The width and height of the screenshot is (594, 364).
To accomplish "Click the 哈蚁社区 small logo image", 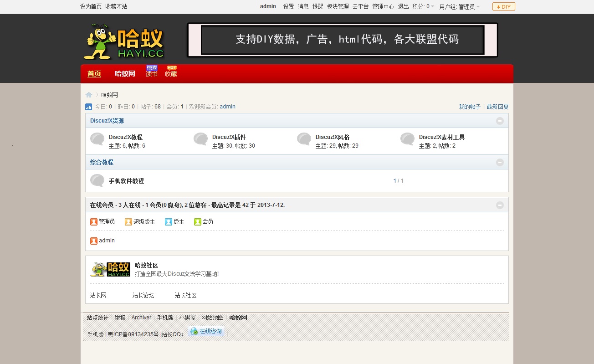I will (x=110, y=269).
